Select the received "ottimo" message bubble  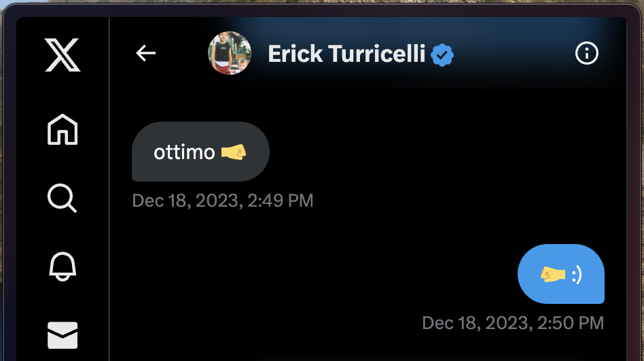[200, 152]
